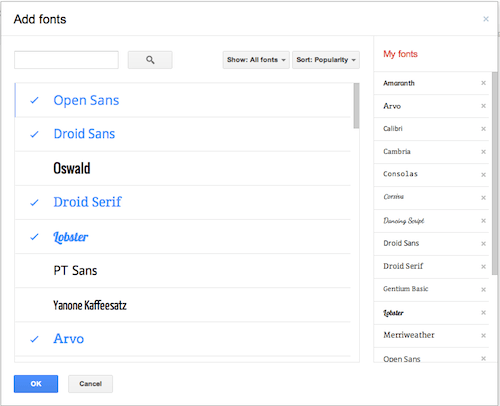Screen dimensions: 500x406
Task: Remove Droid Sans from My fonts
Action: click(483, 244)
